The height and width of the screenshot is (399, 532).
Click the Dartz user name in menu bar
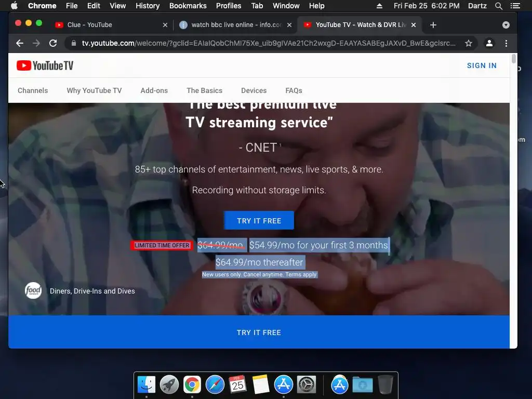pos(477,6)
